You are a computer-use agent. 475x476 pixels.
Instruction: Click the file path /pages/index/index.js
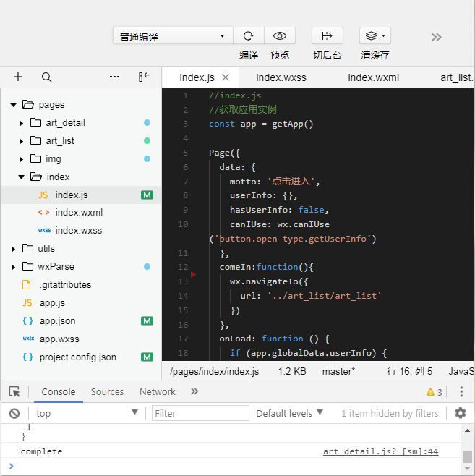coord(214,371)
